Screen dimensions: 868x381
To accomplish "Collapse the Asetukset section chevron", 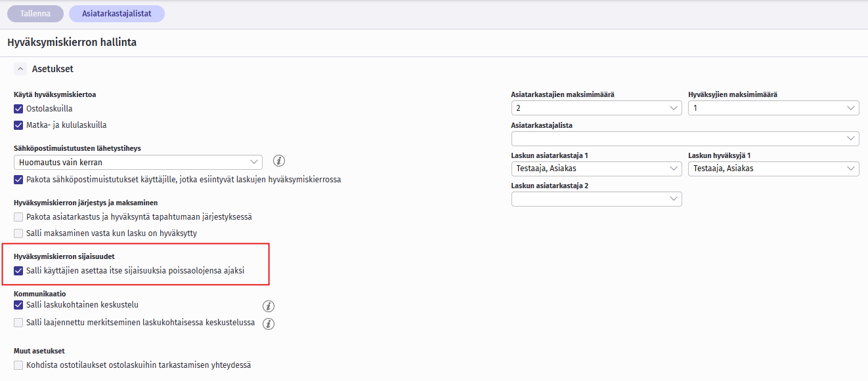I will coord(20,69).
